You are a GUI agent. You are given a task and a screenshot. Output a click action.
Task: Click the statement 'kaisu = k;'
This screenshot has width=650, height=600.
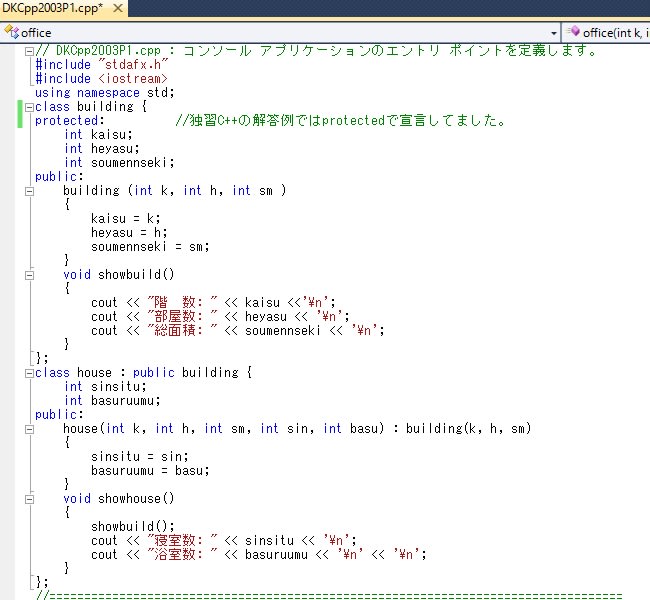[x=126, y=219]
